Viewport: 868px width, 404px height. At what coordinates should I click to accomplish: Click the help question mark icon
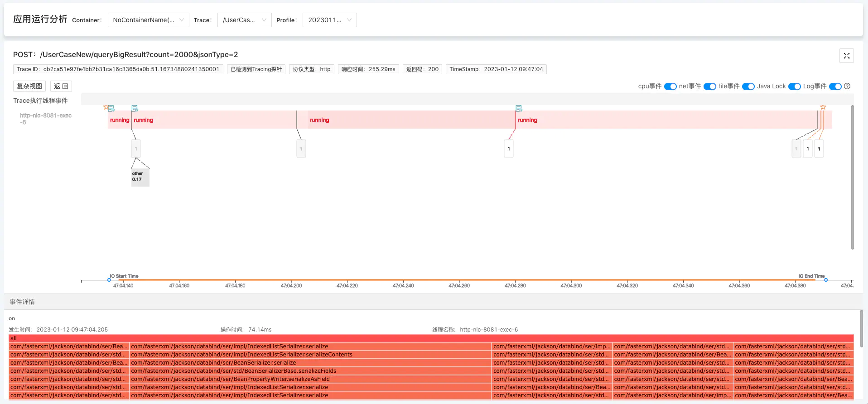[847, 86]
